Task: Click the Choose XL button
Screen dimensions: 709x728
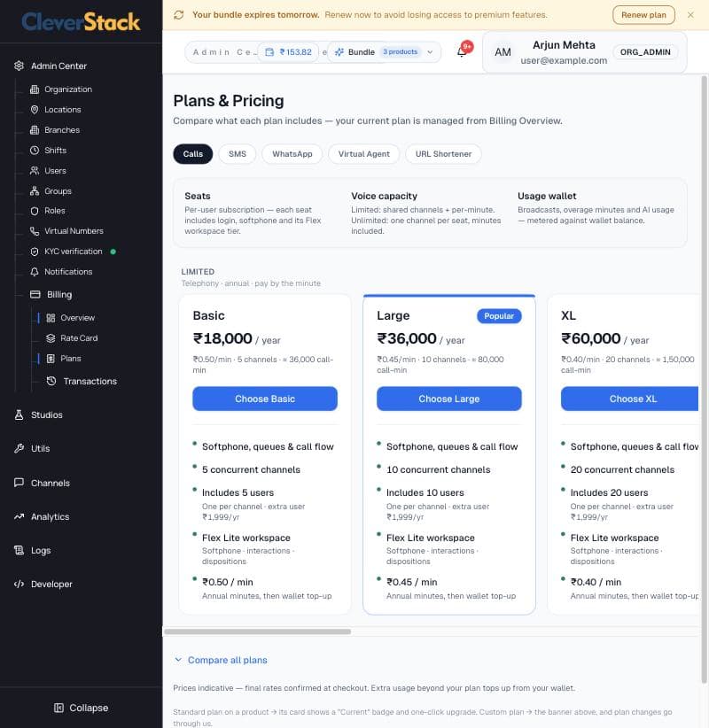Action: click(x=630, y=399)
